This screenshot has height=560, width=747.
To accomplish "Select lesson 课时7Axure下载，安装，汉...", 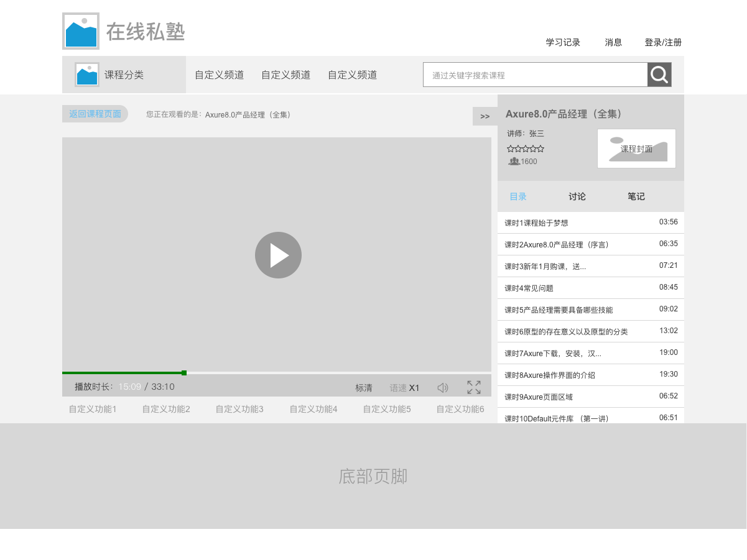I will click(x=591, y=353).
